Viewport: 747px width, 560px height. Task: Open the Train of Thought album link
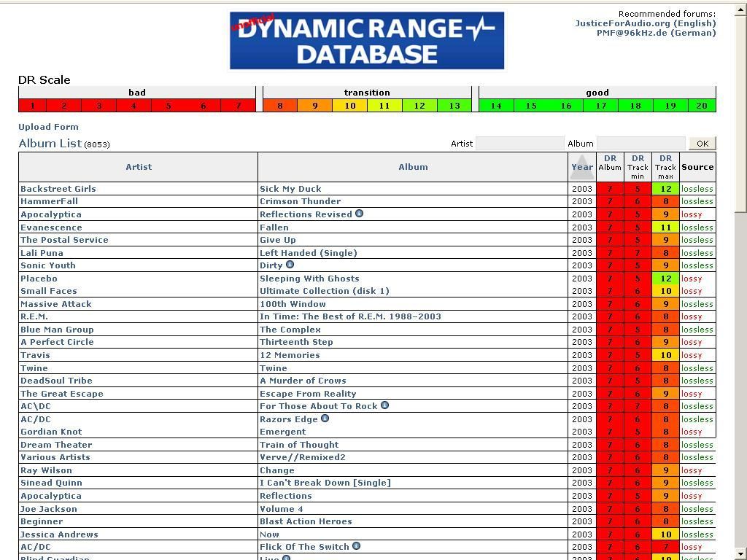[299, 445]
